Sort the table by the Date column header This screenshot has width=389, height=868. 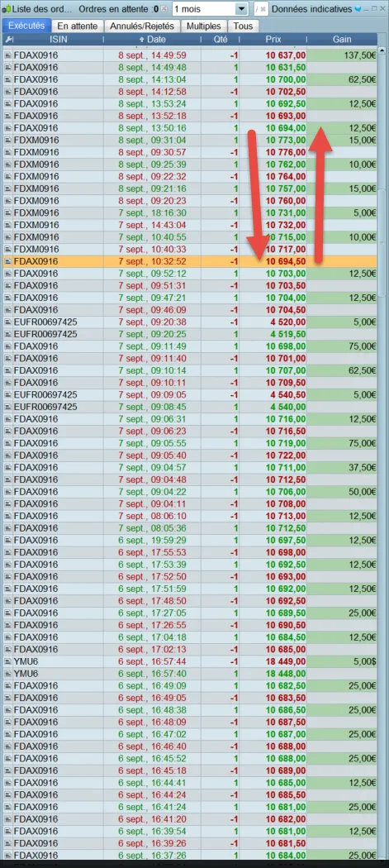pyautogui.click(x=152, y=40)
